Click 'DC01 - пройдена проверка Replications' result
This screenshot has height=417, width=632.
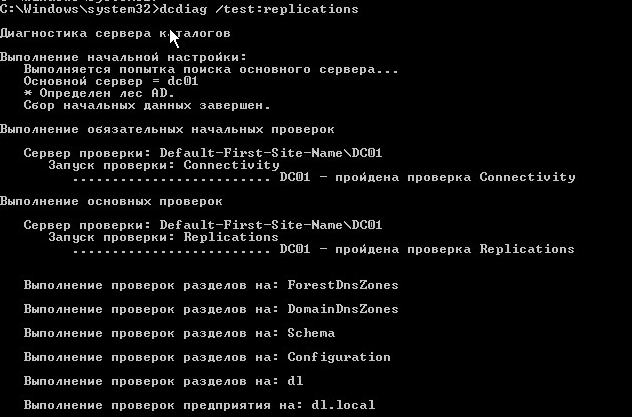427,249
